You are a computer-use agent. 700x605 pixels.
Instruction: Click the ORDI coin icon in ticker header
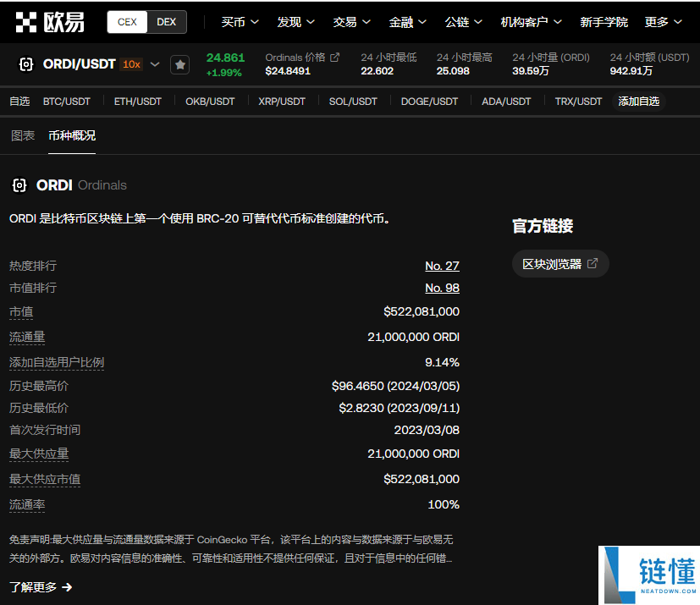(26, 64)
